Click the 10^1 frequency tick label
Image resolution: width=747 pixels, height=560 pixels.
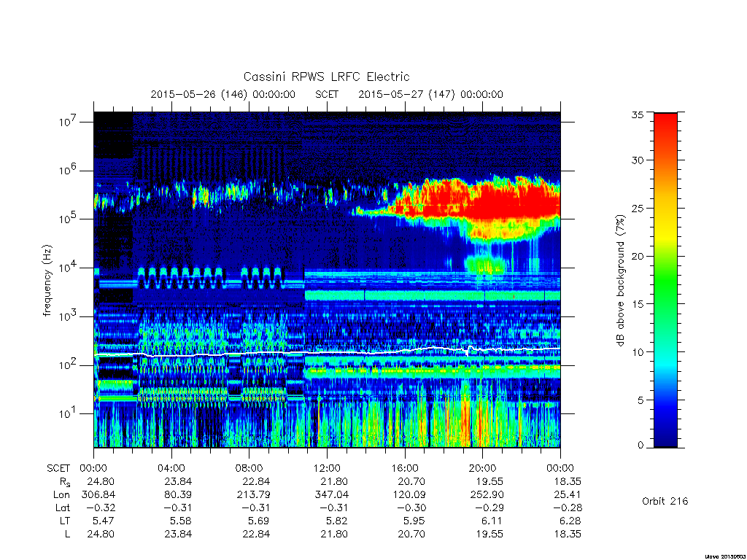(68, 413)
